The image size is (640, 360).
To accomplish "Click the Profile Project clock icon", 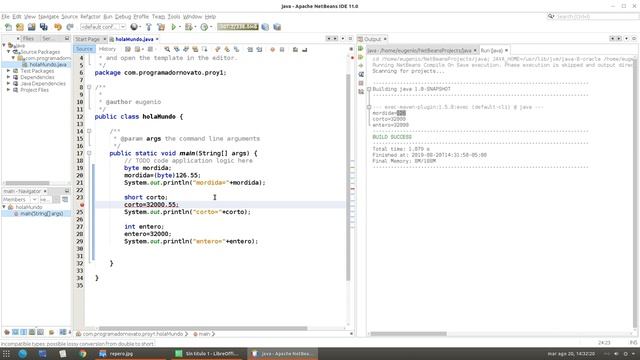I will pos(204,27).
